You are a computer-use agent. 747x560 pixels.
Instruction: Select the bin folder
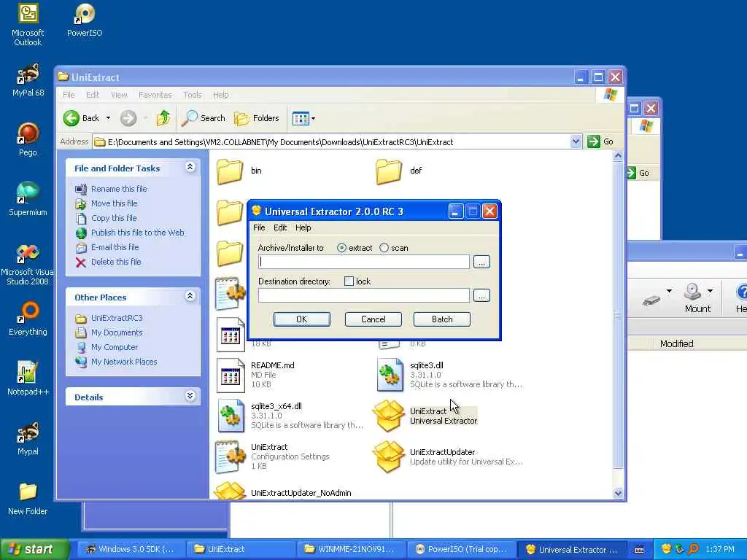pyautogui.click(x=239, y=171)
